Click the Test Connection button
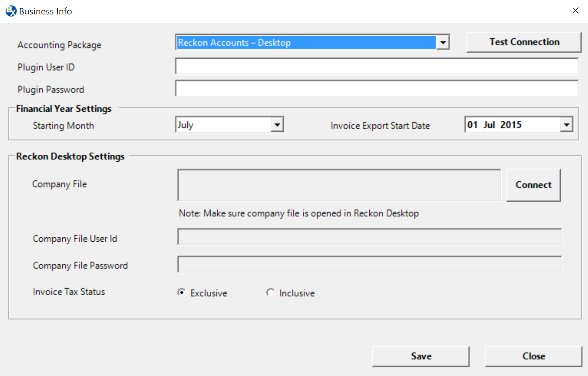 click(x=524, y=42)
